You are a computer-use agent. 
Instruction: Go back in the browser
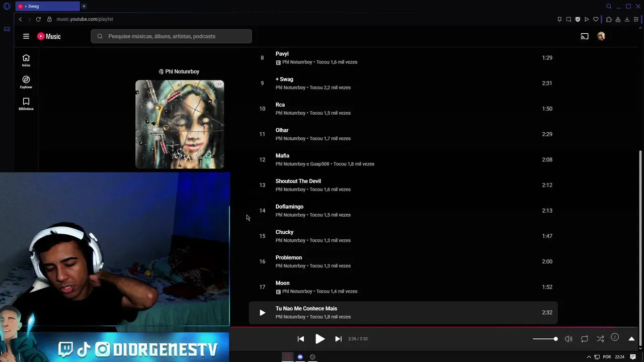(20, 19)
